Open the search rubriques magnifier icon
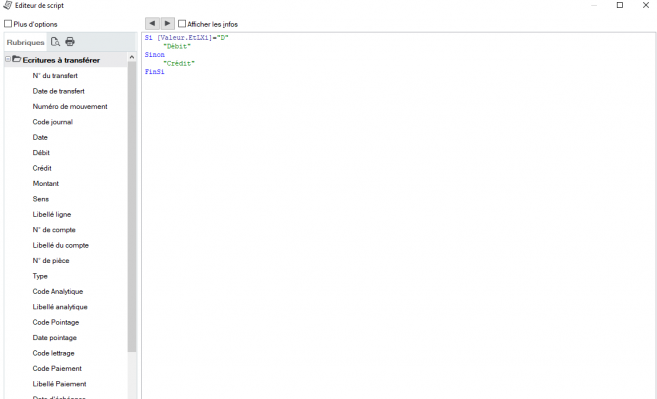Screen dimensions: 657x399 55,41
